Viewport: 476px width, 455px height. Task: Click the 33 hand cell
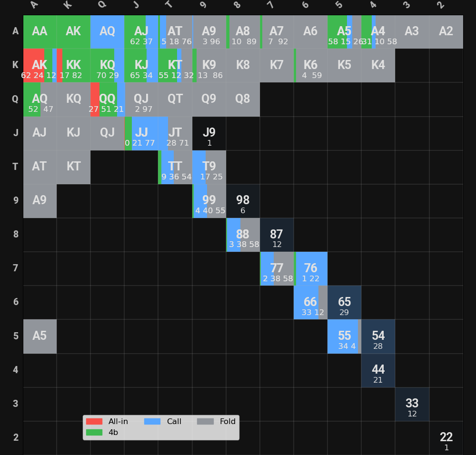[412, 405]
